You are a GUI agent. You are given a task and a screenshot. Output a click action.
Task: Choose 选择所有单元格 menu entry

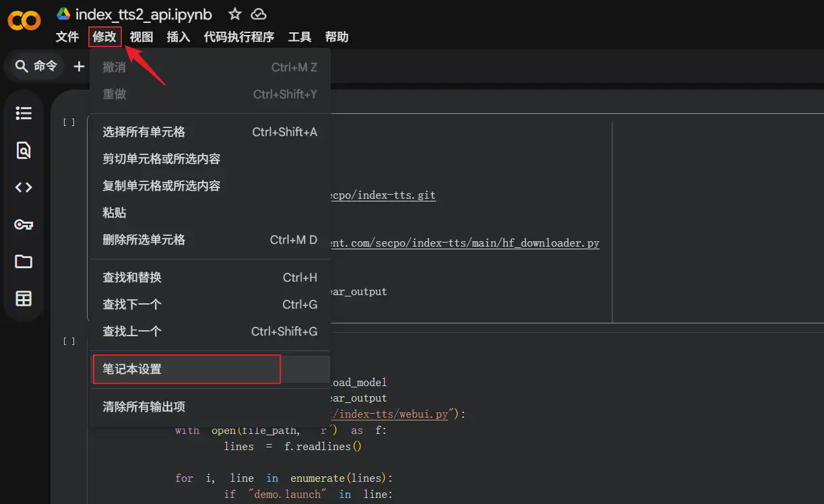pyautogui.click(x=144, y=132)
